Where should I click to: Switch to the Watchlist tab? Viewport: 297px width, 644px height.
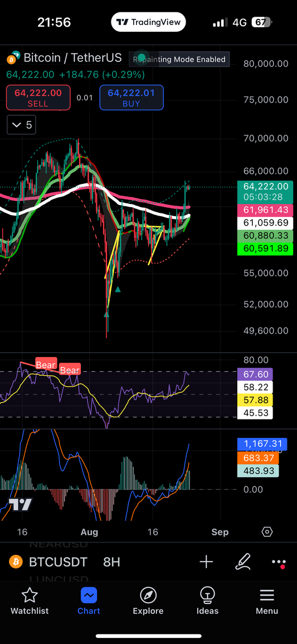coord(30,601)
